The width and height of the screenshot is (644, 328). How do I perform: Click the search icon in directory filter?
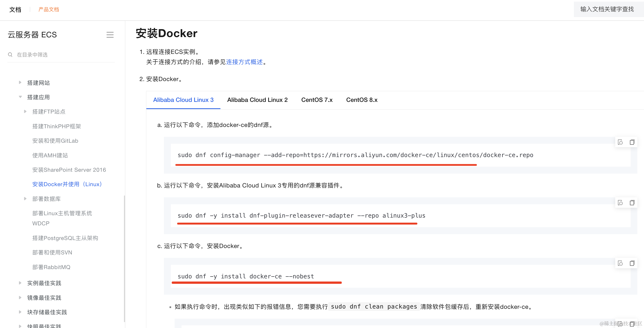pos(10,55)
